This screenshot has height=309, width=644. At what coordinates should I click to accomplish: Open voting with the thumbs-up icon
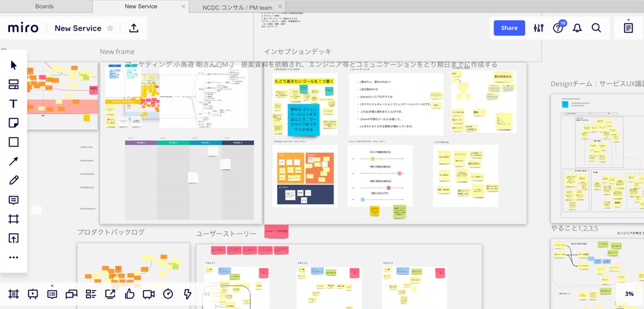tap(130, 294)
